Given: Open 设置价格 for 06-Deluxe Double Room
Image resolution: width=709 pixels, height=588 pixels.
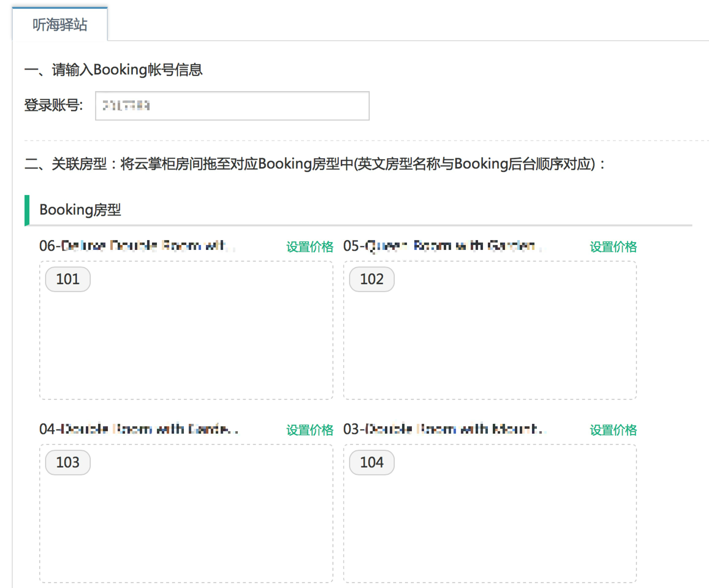Looking at the screenshot, I should pyautogui.click(x=310, y=247).
